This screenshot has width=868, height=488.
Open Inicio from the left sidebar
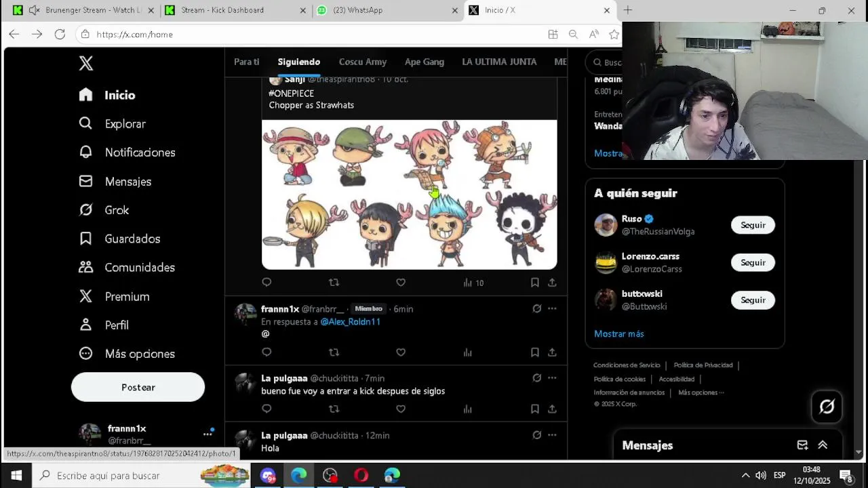click(x=107, y=95)
